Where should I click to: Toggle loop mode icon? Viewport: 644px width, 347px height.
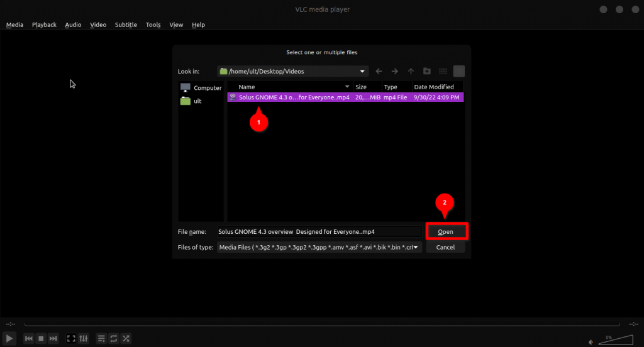pos(114,338)
